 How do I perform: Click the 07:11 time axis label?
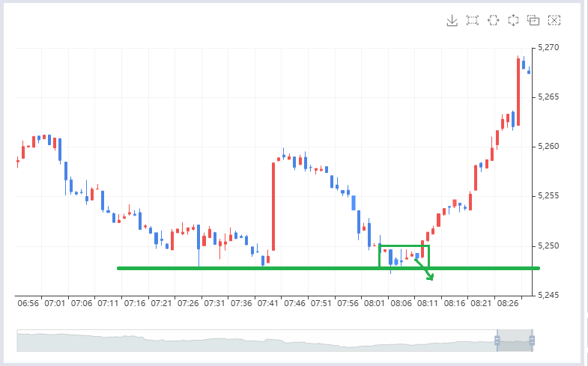click(108, 303)
